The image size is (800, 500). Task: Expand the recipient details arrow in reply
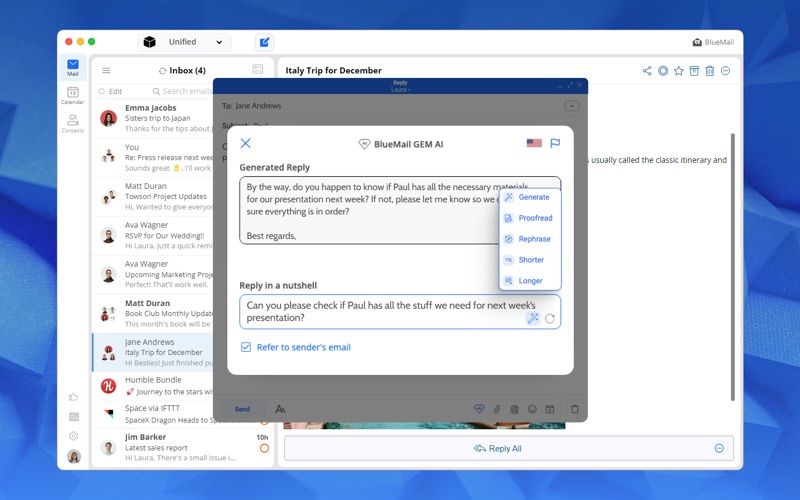click(x=571, y=106)
